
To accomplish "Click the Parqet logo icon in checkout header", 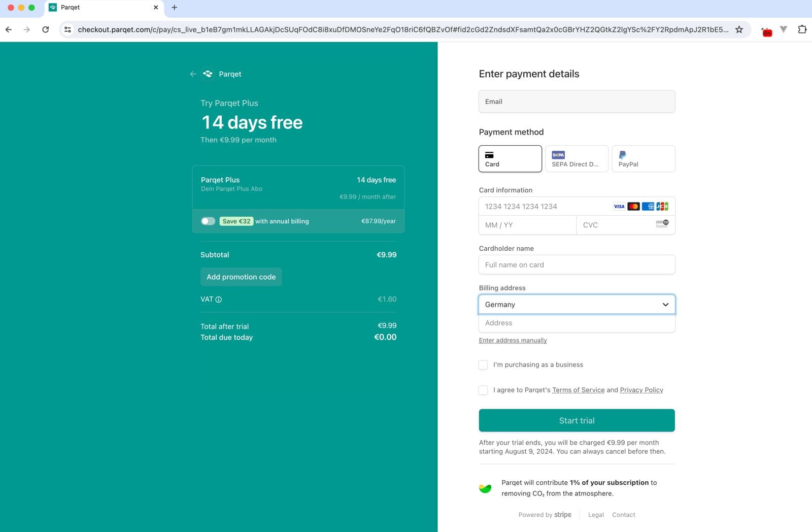I will point(208,74).
